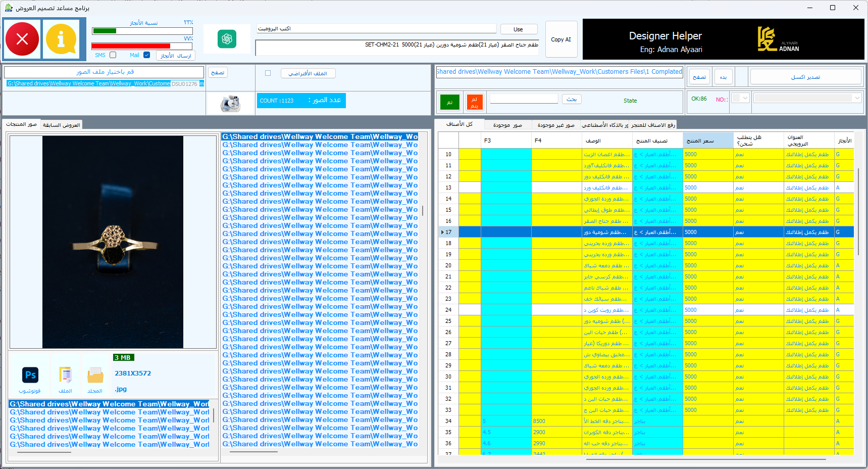Click the الوصف column header
Viewport: 868px width, 469px height.
point(607,140)
